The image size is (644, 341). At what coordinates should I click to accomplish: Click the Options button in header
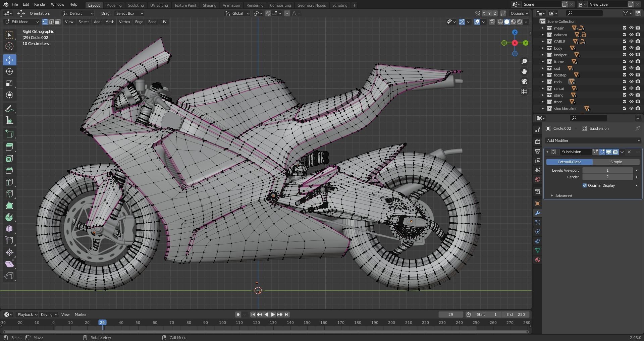click(519, 13)
